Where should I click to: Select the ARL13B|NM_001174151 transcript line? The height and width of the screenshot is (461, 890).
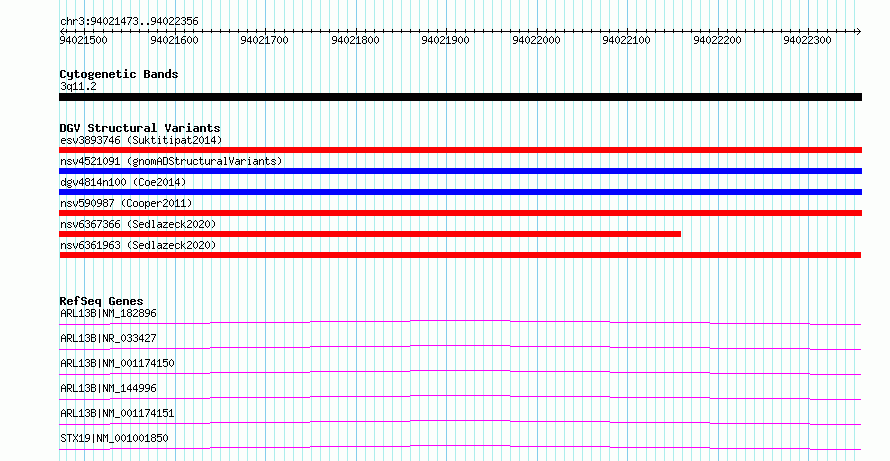click(x=460, y=422)
